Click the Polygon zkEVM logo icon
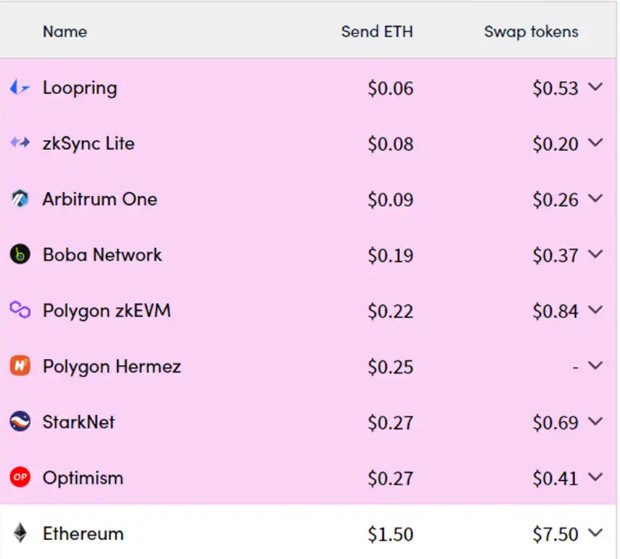The width and height of the screenshot is (620, 559). click(x=20, y=310)
